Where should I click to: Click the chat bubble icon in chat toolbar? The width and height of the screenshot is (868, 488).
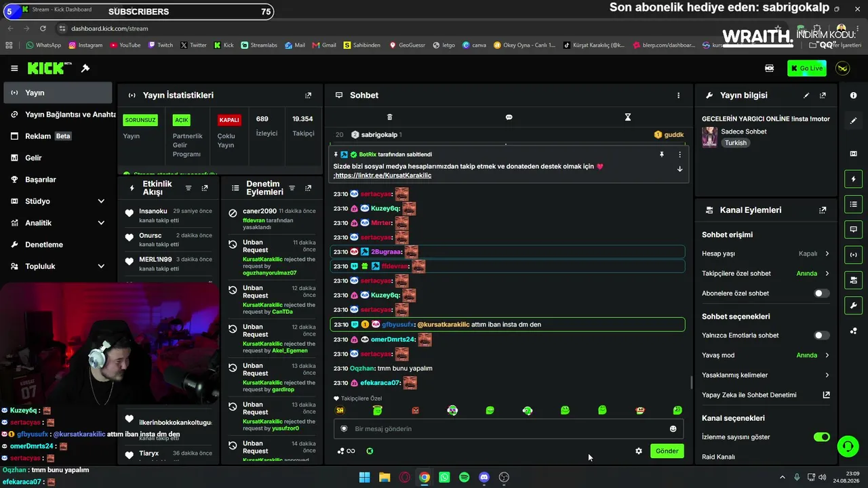(x=509, y=117)
